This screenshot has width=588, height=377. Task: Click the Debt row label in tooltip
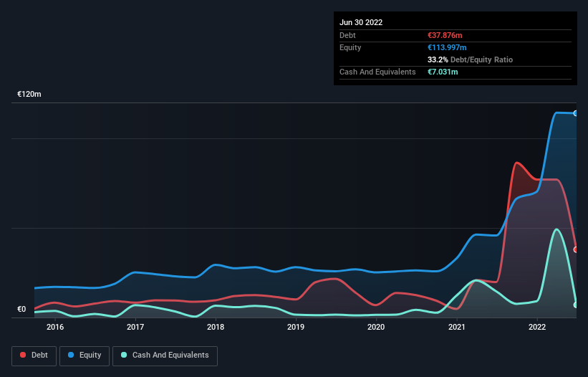click(x=347, y=35)
